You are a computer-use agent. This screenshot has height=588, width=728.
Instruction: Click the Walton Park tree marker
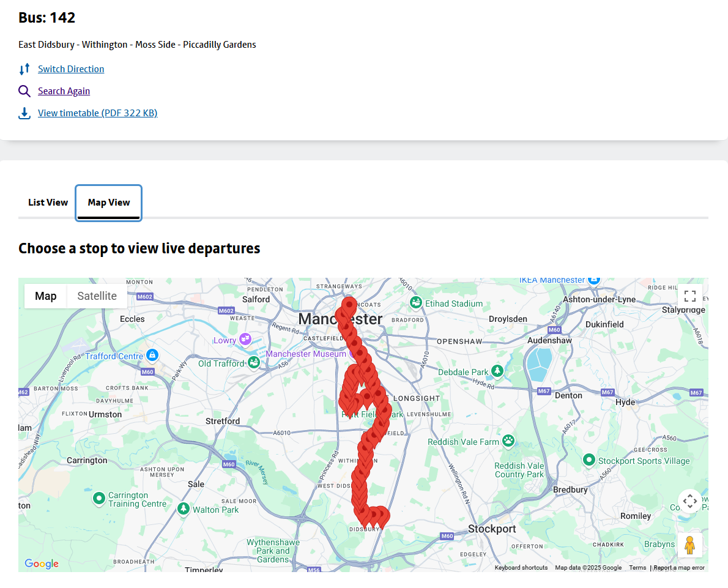[184, 508]
